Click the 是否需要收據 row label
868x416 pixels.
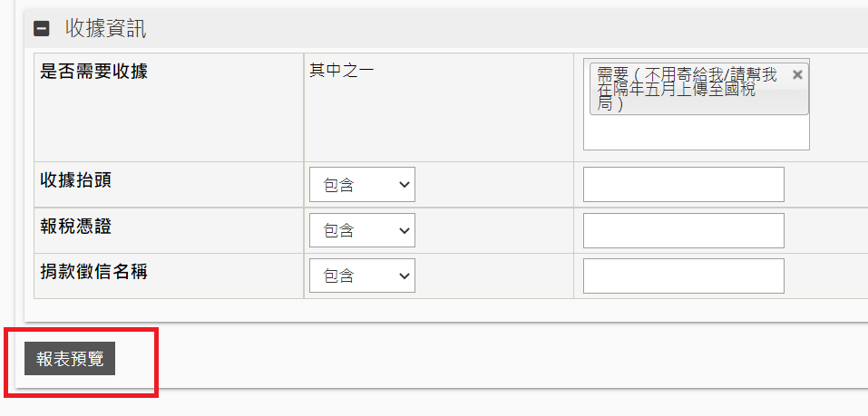click(x=93, y=72)
